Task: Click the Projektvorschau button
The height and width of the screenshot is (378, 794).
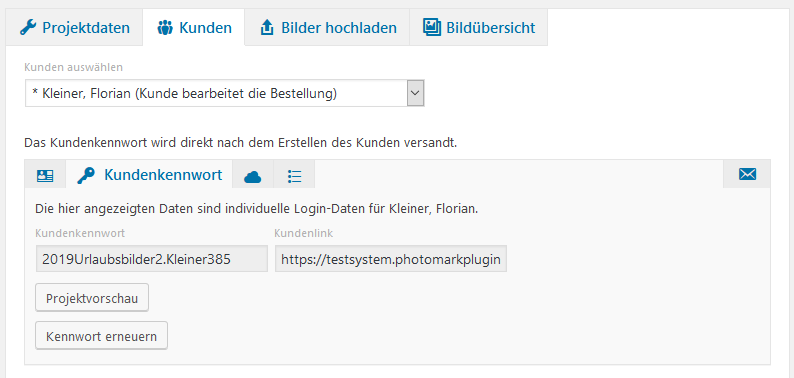Action: click(x=92, y=298)
